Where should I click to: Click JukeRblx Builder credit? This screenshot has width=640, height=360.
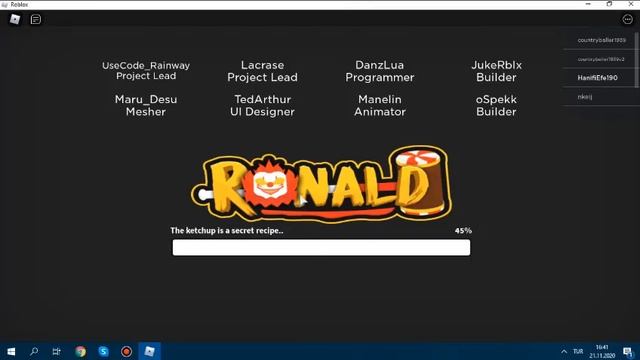coord(496,71)
